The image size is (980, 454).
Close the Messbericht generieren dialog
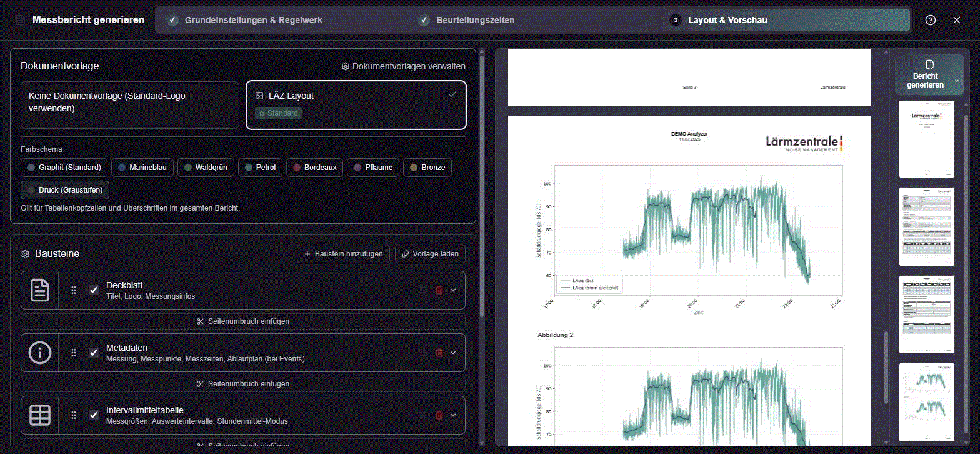(957, 20)
